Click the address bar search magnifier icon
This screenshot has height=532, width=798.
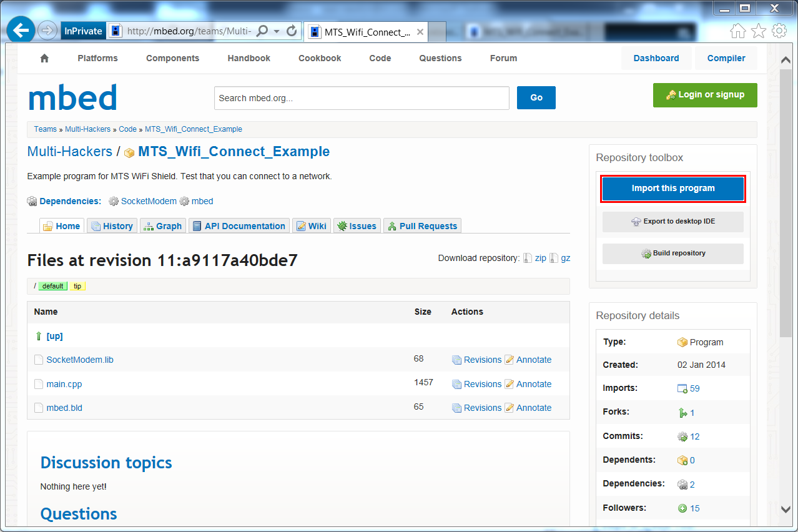[263, 31]
